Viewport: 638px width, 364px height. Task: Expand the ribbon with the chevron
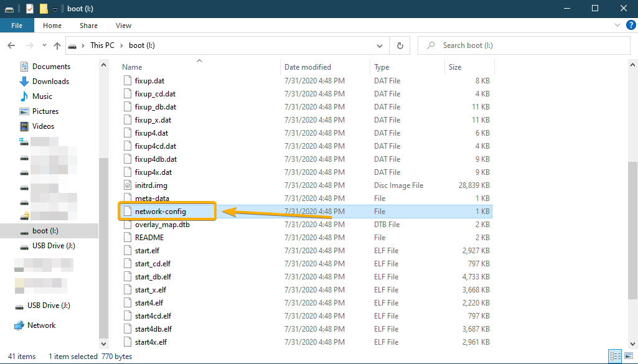[617, 26]
